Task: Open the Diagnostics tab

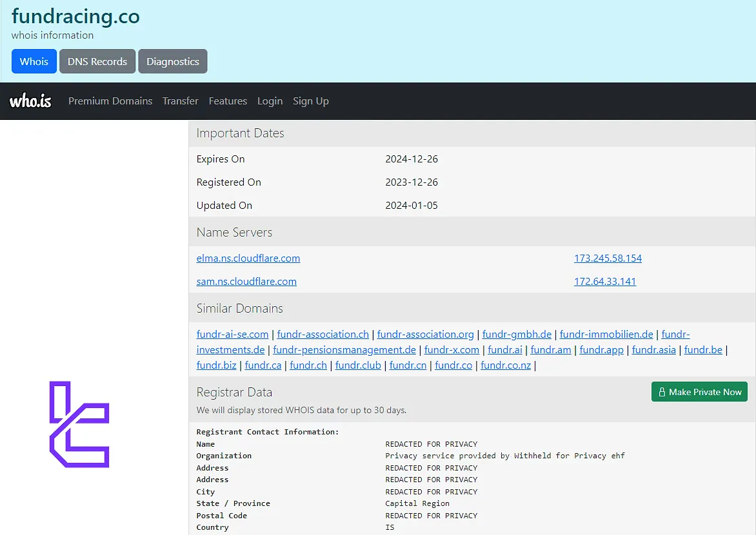Action: 172,62
